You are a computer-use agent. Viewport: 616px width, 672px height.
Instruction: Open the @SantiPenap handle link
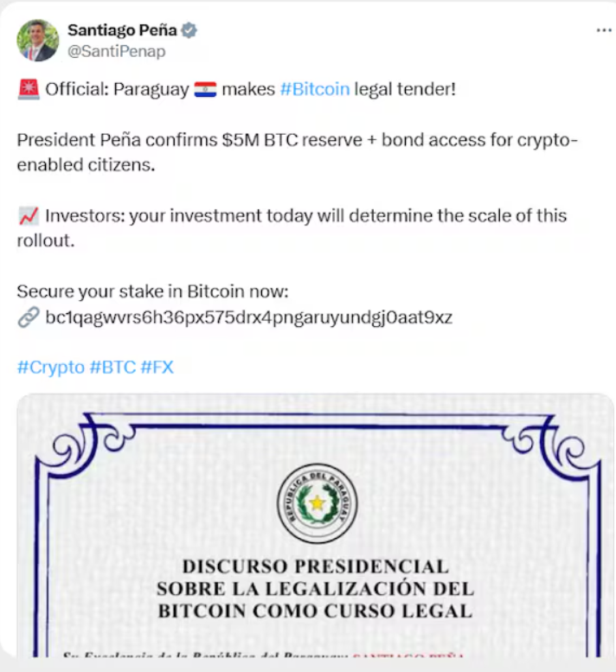pyautogui.click(x=116, y=51)
